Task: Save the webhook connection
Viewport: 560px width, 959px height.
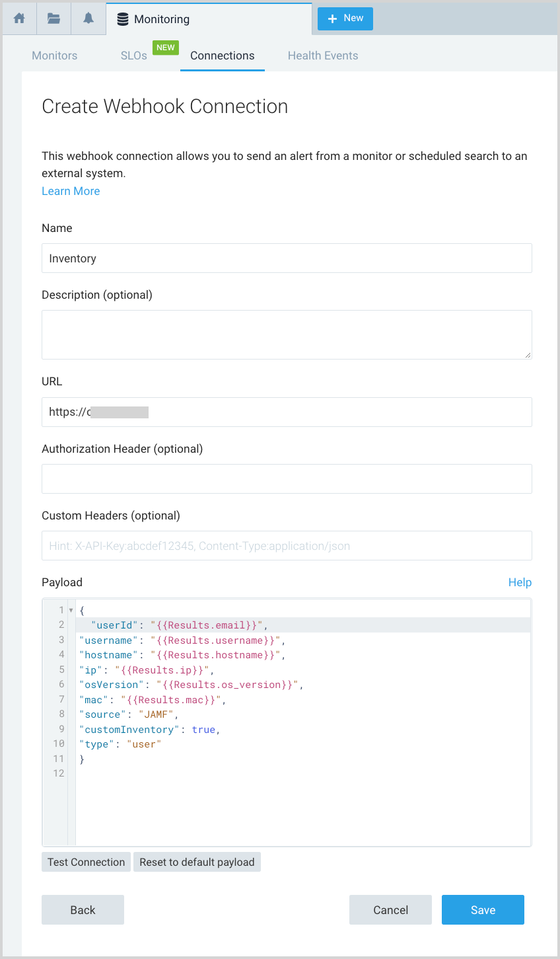Action: (483, 909)
